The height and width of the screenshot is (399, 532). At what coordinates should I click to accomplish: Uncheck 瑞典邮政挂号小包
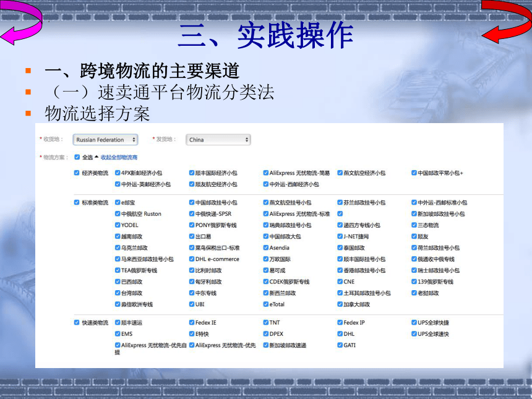(266, 225)
